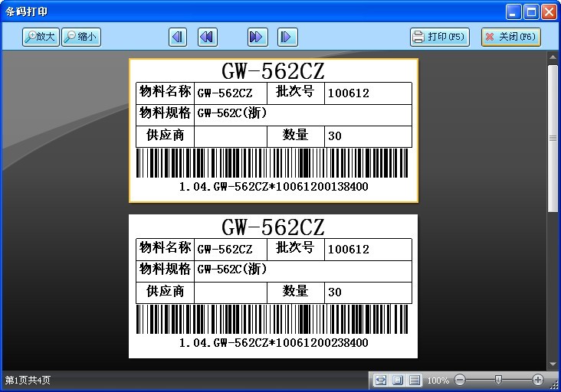Jump to the last page
Image resolution: width=561 pixels, height=392 pixels.
coord(287,37)
